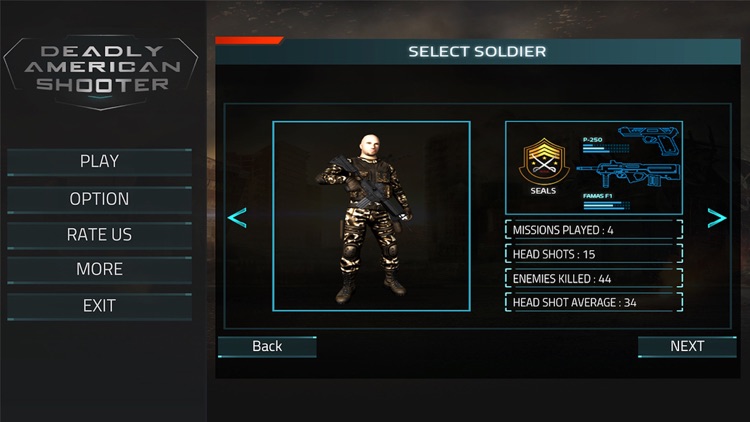Select MORE in the side menu
Screen dimensions: 750x422
pyautogui.click(x=99, y=269)
